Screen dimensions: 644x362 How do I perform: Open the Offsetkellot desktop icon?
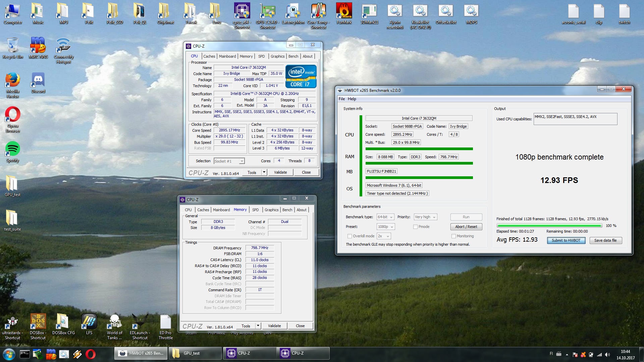(x=446, y=13)
